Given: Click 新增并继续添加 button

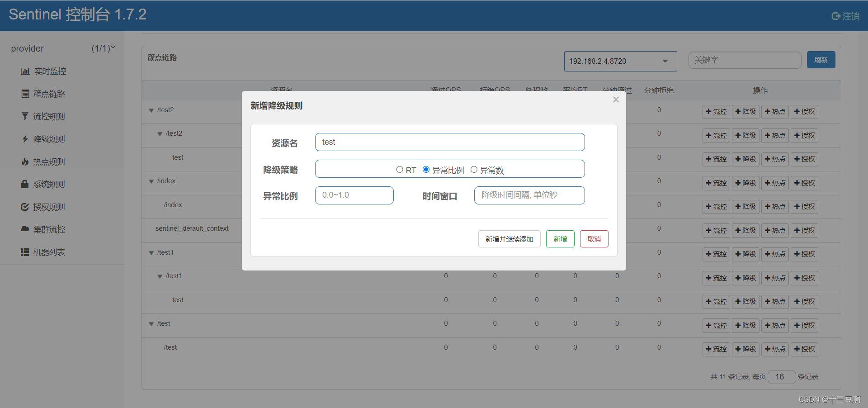Looking at the screenshot, I should (509, 239).
